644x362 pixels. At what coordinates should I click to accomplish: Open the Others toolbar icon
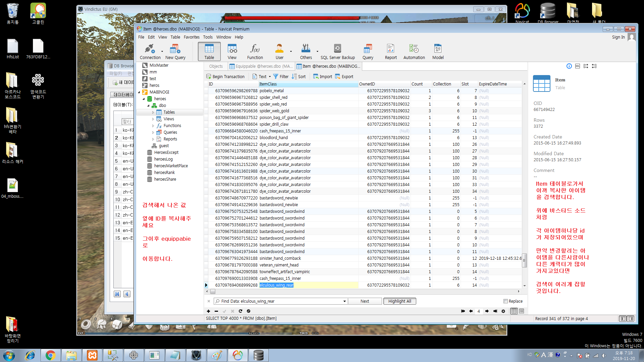(x=306, y=51)
